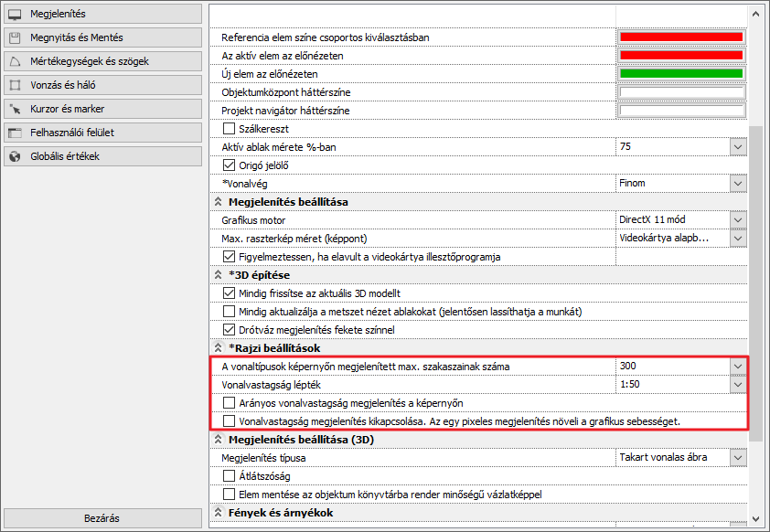The height and width of the screenshot is (532, 770).
Task: Pick color for Referencia elem színe swatch
Action: pos(681,37)
